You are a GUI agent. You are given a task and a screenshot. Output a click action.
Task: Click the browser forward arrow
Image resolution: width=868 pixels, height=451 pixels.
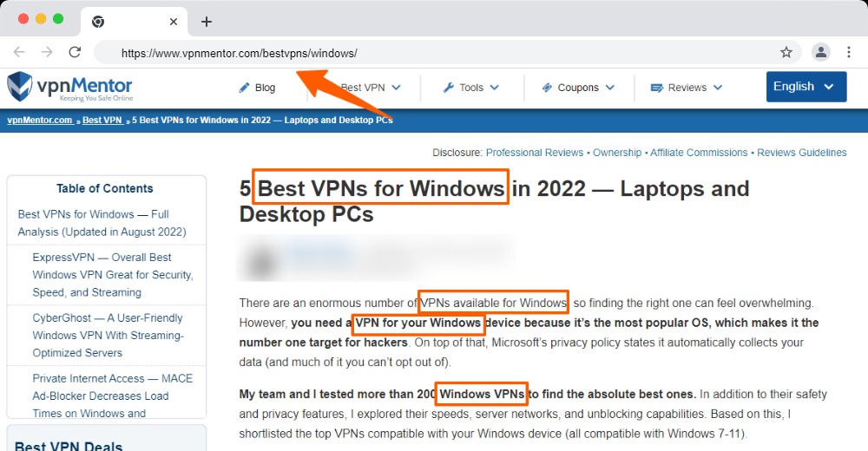point(47,52)
